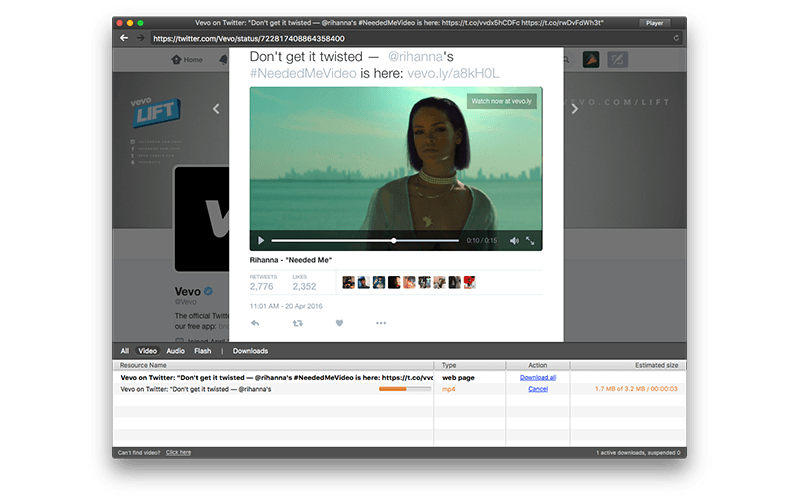This screenshot has width=800, height=500.
Task: Go forward with the browser forward arrow
Action: click(140, 38)
